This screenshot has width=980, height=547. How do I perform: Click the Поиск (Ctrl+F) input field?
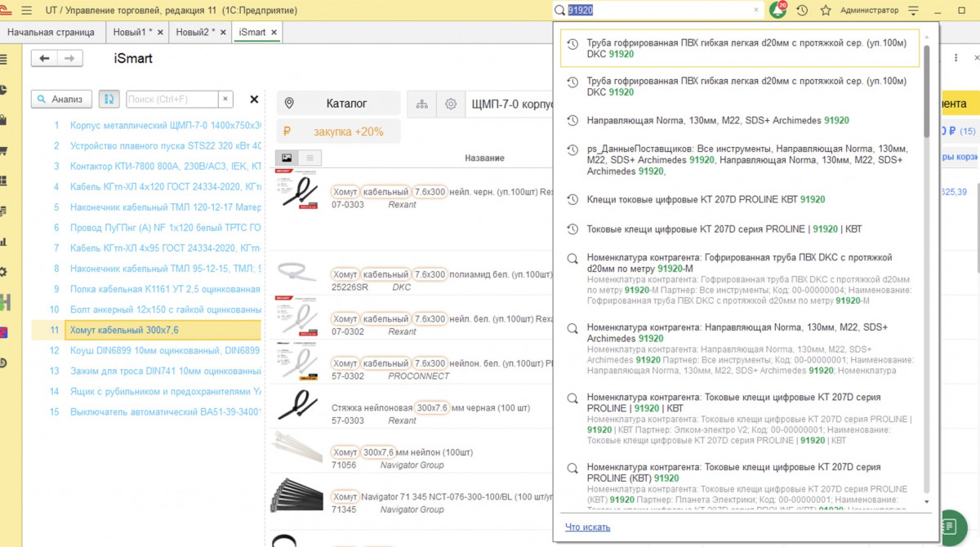coord(172,99)
